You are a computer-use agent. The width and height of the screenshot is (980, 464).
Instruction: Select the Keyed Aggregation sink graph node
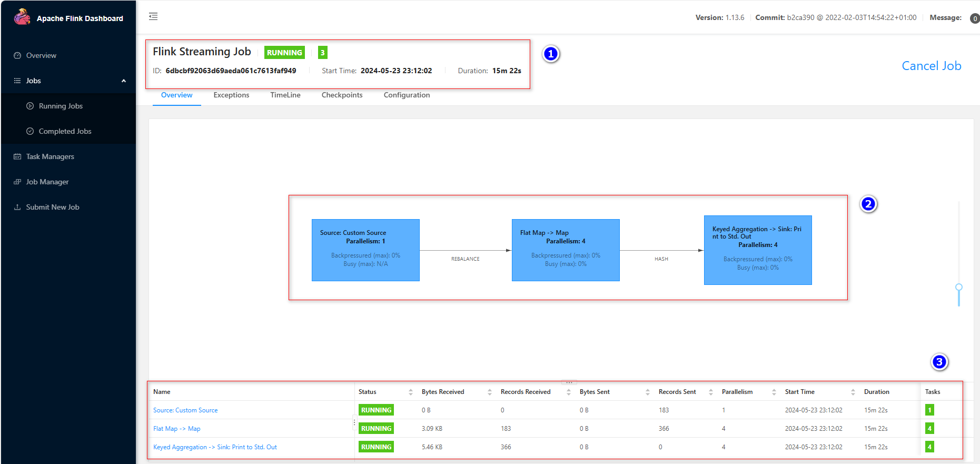coord(758,250)
